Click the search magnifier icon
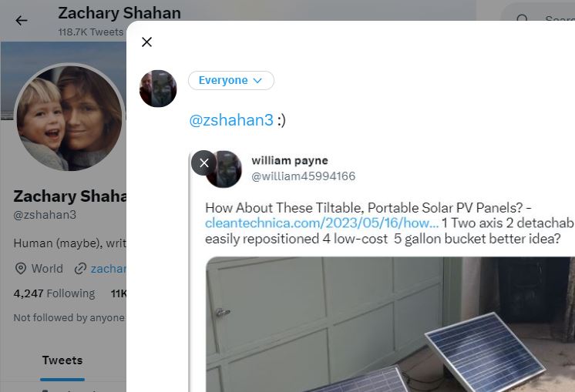The width and height of the screenshot is (575, 392). point(522,19)
